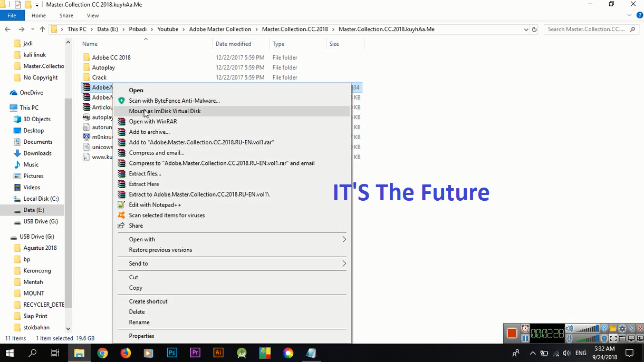The width and height of the screenshot is (644, 362).
Task: Switch to the View ribbon tab
Action: [93, 16]
